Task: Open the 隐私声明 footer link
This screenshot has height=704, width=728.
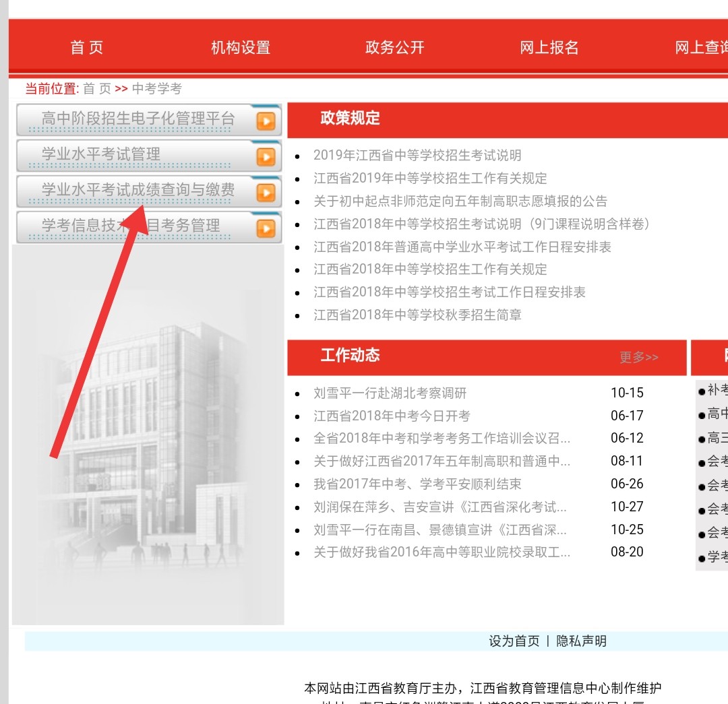Action: click(582, 641)
